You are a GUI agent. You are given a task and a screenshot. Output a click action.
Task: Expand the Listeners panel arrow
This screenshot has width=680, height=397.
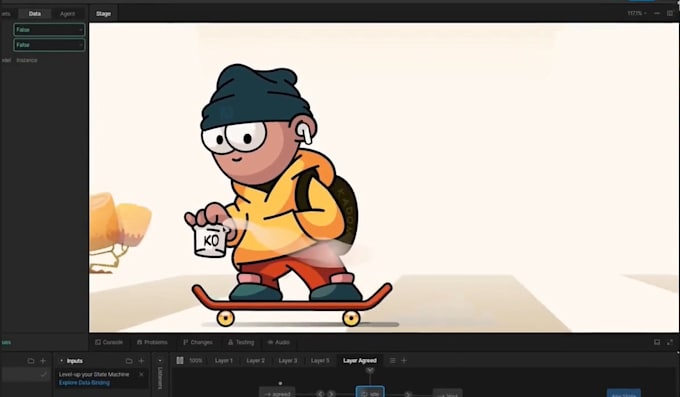(x=160, y=361)
